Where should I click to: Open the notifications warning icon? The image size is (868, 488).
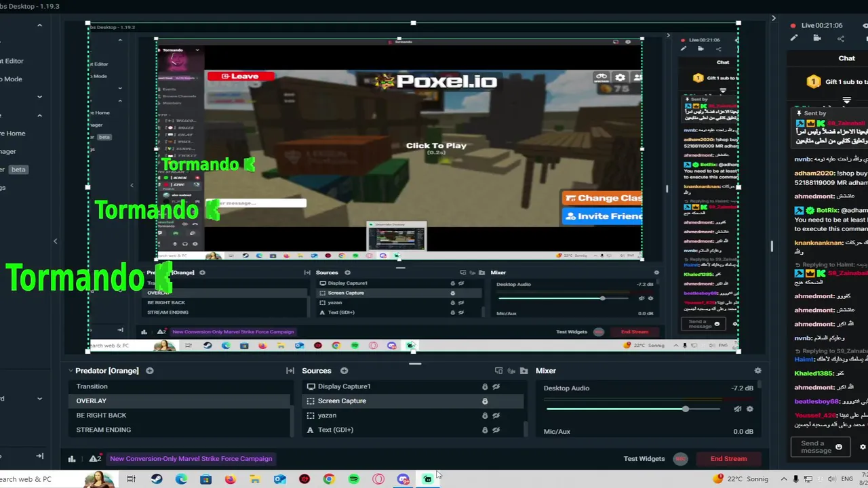(x=95, y=459)
